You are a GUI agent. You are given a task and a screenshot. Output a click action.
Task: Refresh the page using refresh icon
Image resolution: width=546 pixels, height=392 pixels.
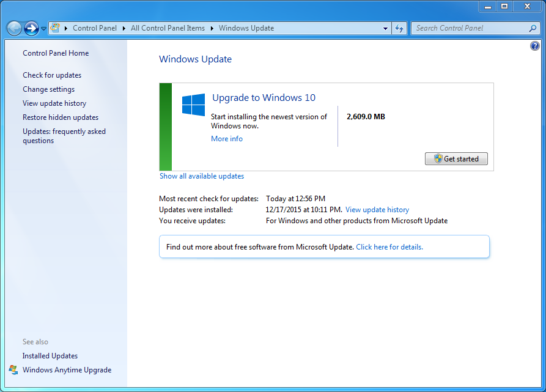[399, 28]
